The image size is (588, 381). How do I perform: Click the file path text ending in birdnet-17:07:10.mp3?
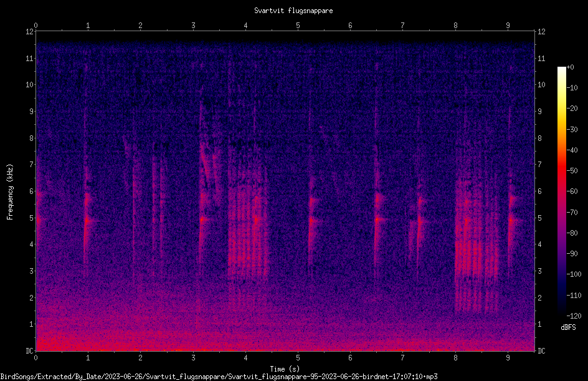click(x=219, y=377)
